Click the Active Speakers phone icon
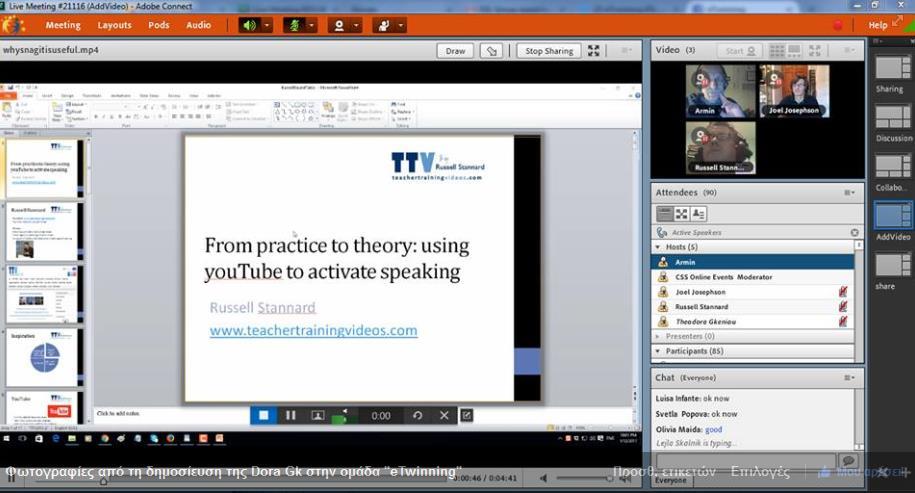 tap(662, 232)
